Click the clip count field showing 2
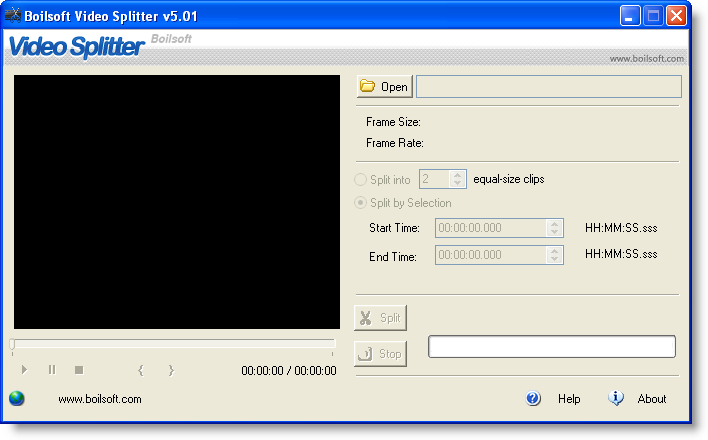Viewport: 708px width, 440px height. pos(434,179)
